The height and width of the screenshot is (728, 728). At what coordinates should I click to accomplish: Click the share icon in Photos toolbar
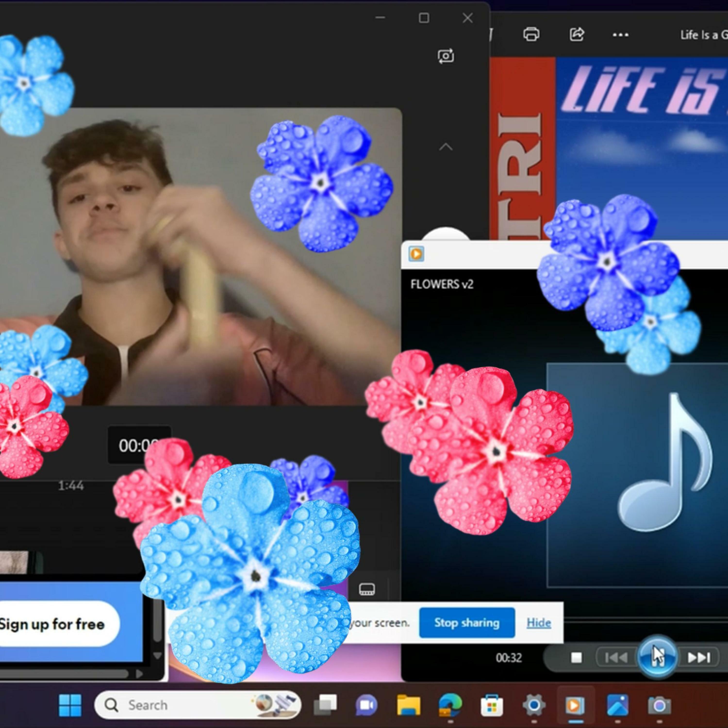coord(577,34)
